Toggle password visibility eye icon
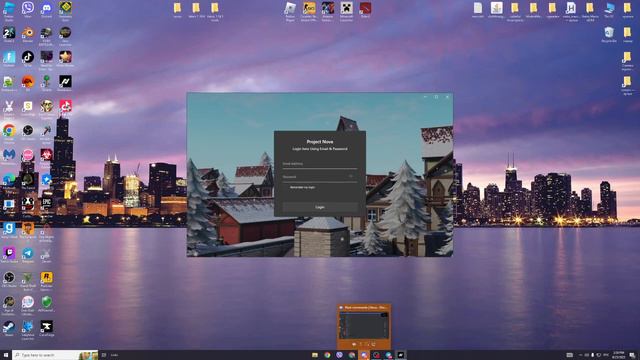Viewport: 640px width, 360px height. (x=351, y=176)
